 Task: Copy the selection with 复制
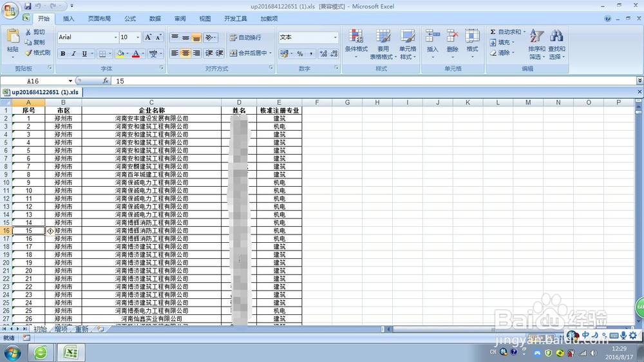coord(35,43)
